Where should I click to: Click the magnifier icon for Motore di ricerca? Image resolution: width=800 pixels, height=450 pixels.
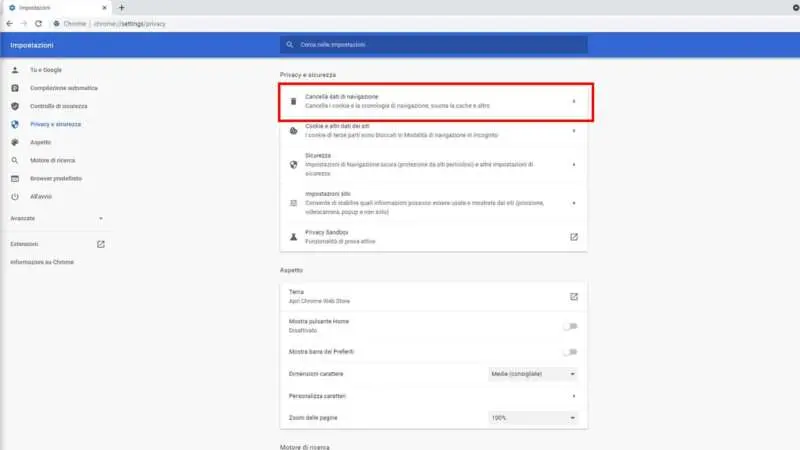(15, 160)
